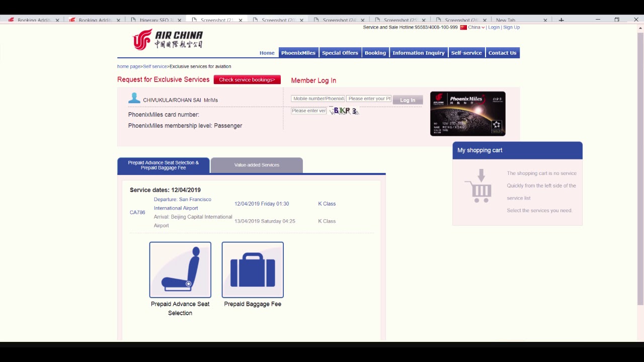The width and height of the screenshot is (644, 362).
Task: Click the Login link in header
Action: [494, 27]
